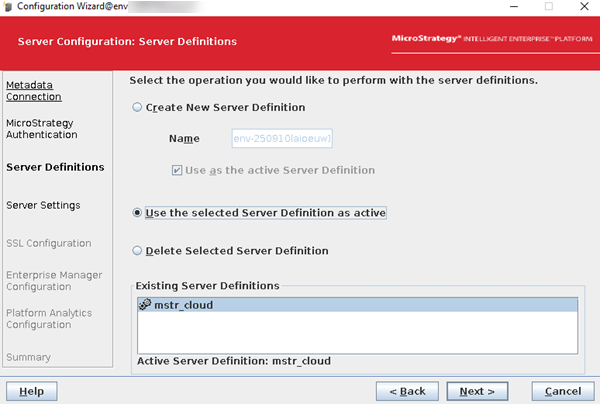Screen dimensions: 600x404
Task: Proceed with the Next button
Action: click(477, 390)
